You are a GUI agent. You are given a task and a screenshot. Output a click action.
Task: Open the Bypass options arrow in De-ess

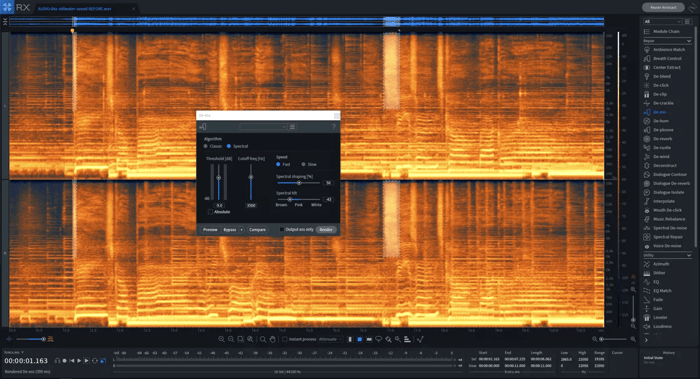point(242,230)
